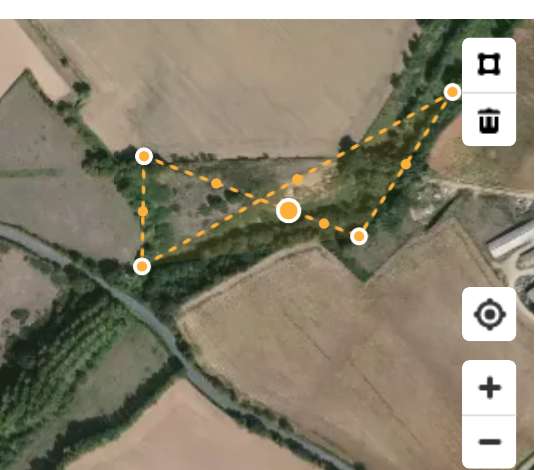536x470 pixels.
Task: Zoom out with the minus button
Action: (x=489, y=442)
